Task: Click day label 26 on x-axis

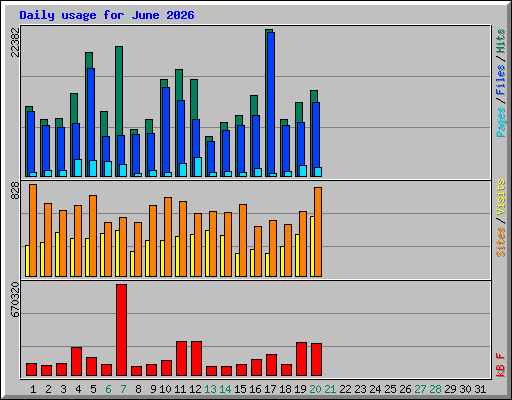Action: (x=405, y=389)
